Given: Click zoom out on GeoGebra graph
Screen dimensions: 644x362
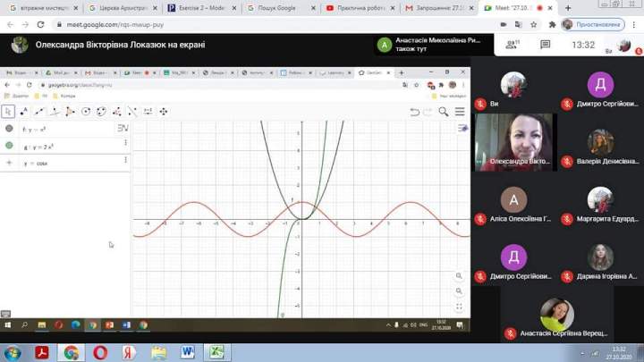Looking at the screenshot, I should click(x=459, y=291).
